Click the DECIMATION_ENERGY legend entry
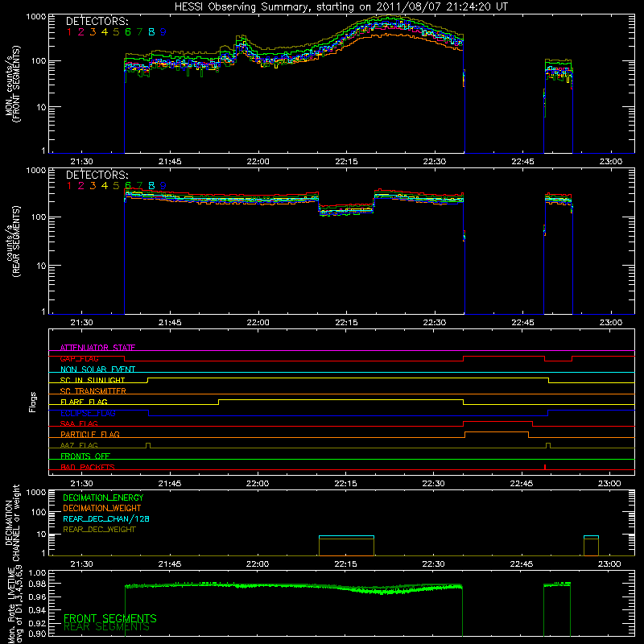644x644 pixels. point(103,497)
